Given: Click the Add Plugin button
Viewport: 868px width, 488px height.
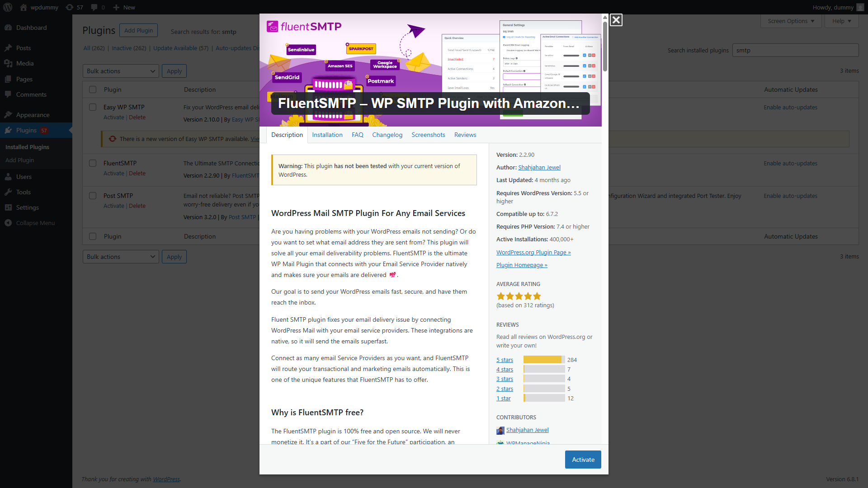Looking at the screenshot, I should (139, 30).
